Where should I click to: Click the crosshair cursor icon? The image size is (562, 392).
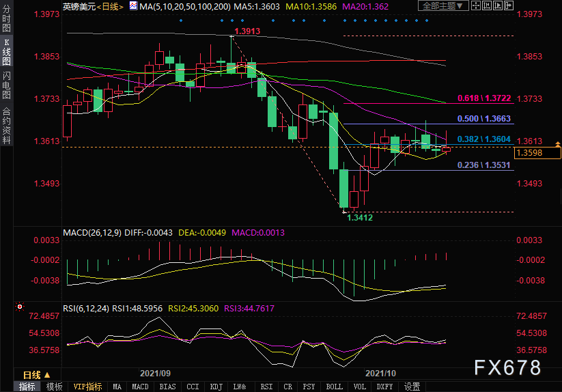pos(476,5)
